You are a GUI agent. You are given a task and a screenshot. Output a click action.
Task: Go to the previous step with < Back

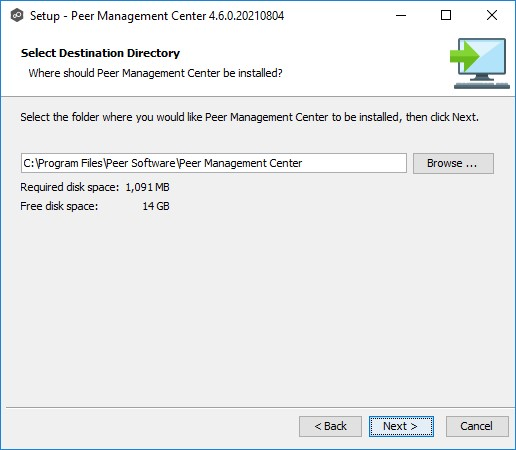point(330,426)
